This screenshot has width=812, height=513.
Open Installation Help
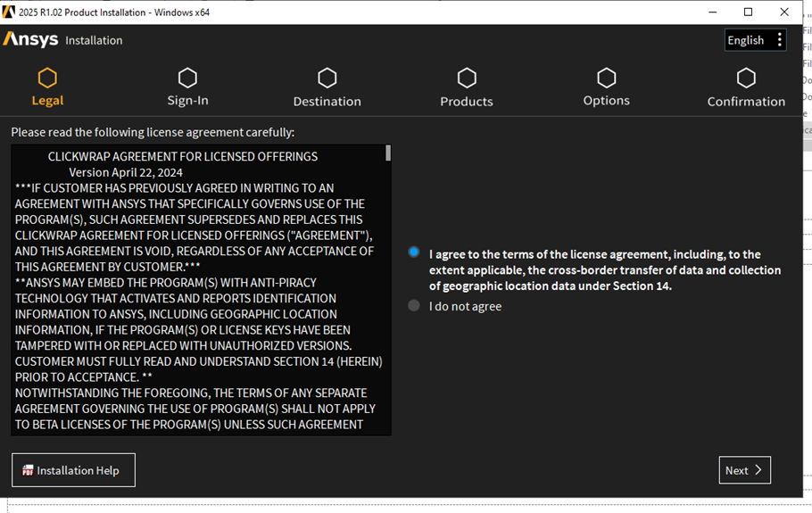pyautogui.click(x=73, y=470)
